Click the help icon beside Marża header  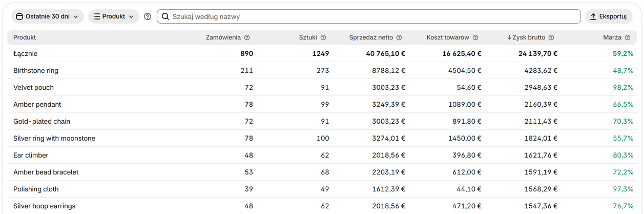tap(628, 37)
